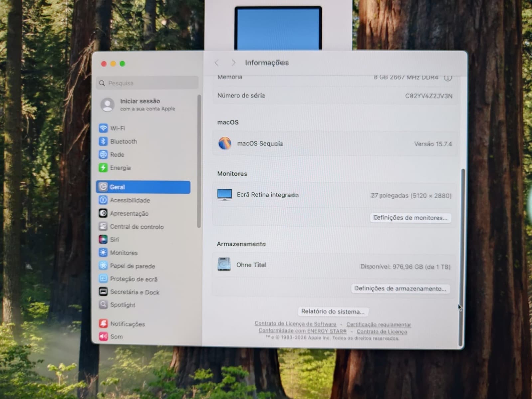Click the memory info circle icon
Screen dimensions: 532x399
(448, 78)
